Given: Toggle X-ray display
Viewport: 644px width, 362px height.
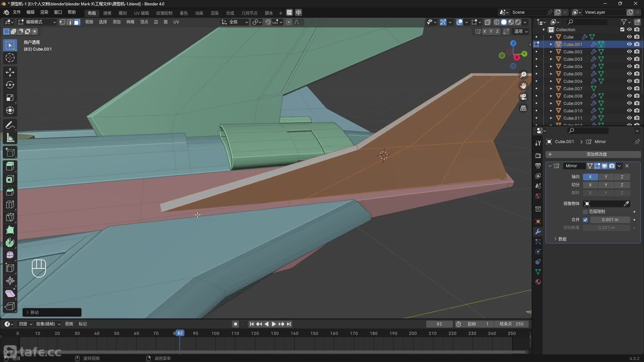Looking at the screenshot, I should coord(488,22).
